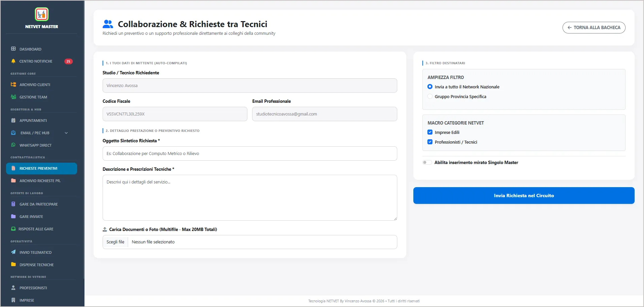Viewport: 644px width, 307px height.
Task: Select Gruppo Provincia Specifica radio option
Action: [x=430, y=96]
